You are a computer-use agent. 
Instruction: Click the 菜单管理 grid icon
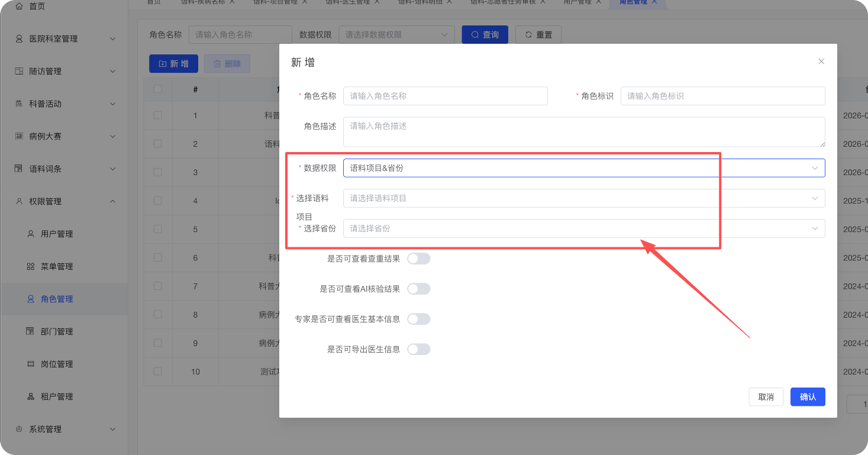pos(31,266)
